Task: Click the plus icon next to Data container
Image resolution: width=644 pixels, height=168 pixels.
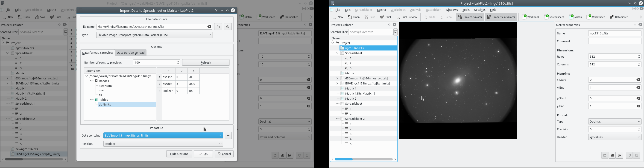Action: click(228, 136)
